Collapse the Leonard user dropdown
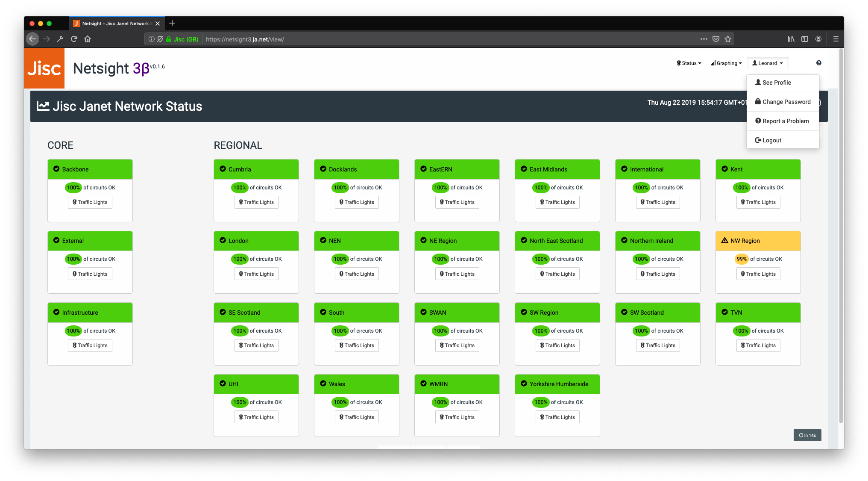The height and width of the screenshot is (481, 868). 767,63
